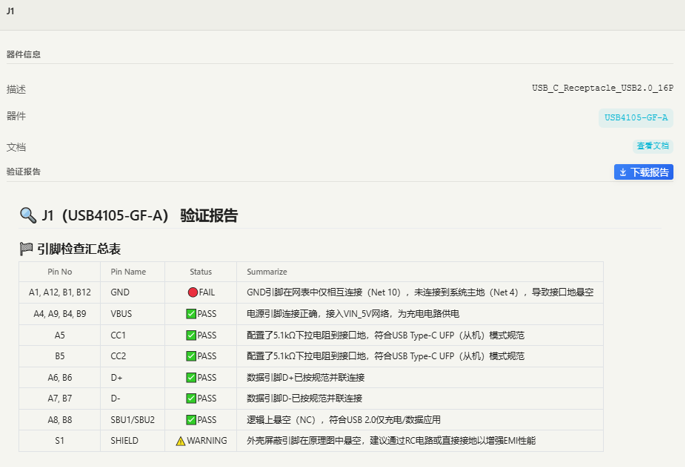Click the GND summary mentioning Net 10
Image resolution: width=685 pixels, height=467 pixels.
pyautogui.click(x=420, y=292)
